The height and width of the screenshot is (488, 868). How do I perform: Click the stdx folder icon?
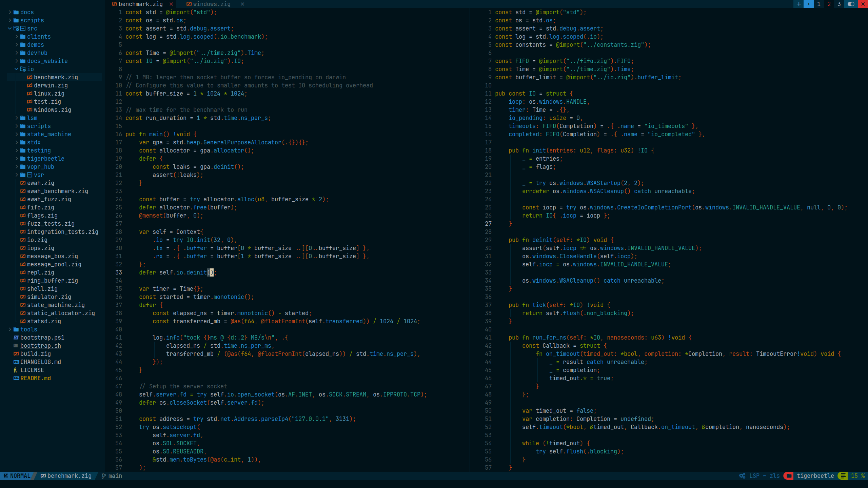tap(23, 142)
